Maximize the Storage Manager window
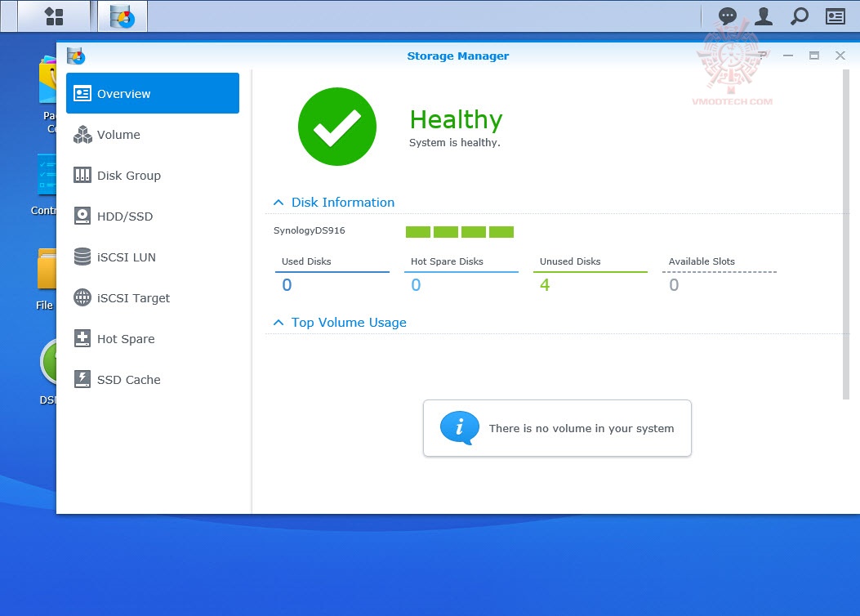Image resolution: width=860 pixels, height=616 pixels. (814, 56)
